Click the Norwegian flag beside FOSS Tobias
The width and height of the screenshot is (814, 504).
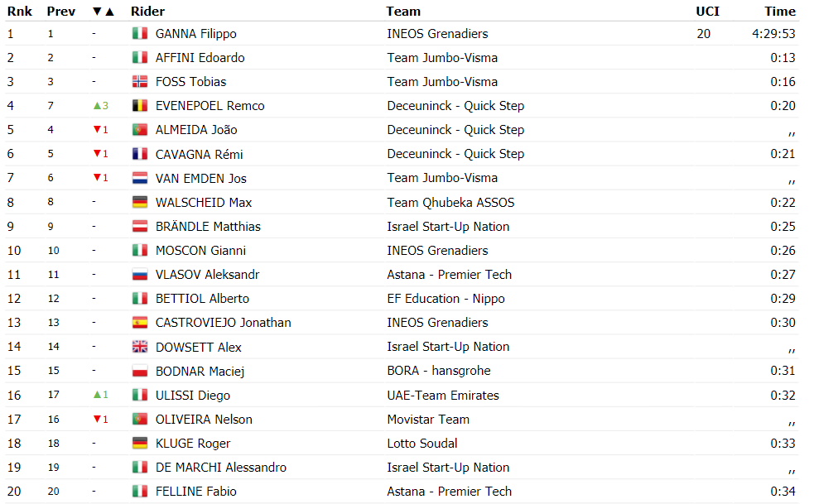[x=140, y=81]
